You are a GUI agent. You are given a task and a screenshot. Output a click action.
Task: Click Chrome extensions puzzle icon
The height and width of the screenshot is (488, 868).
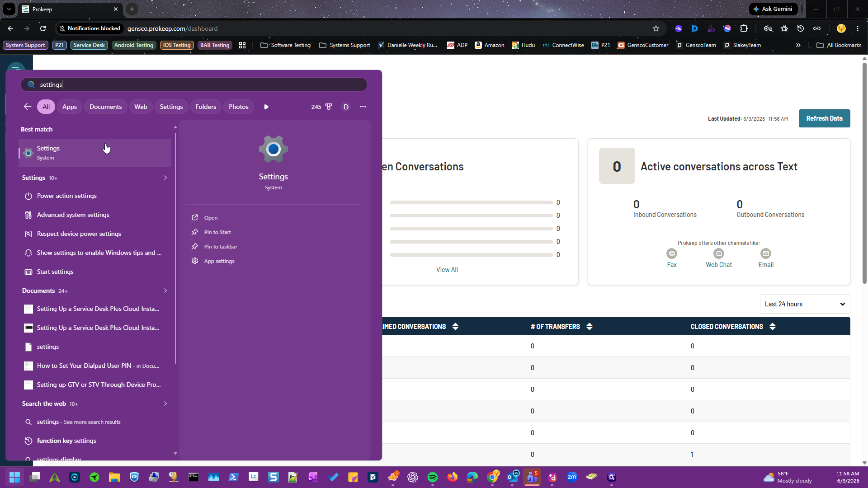click(744, 28)
